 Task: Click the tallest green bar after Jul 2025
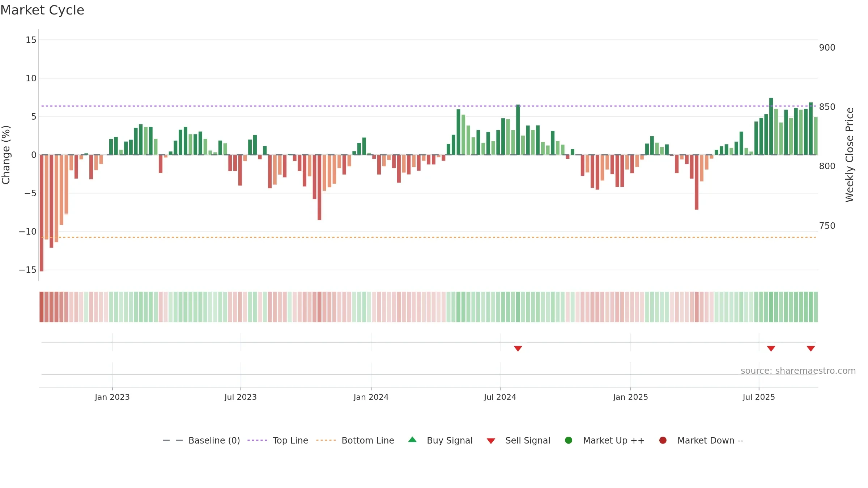coord(771,126)
